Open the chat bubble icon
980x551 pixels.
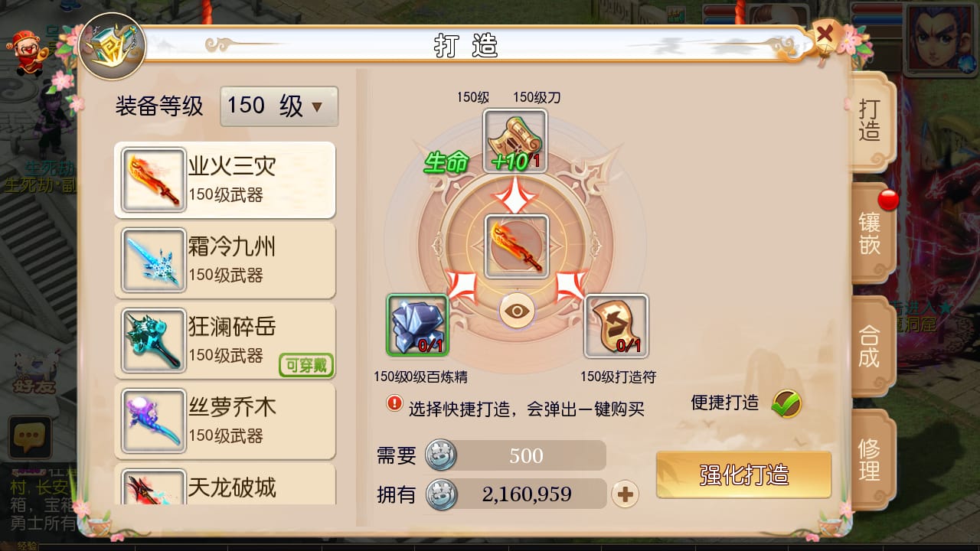click(30, 437)
